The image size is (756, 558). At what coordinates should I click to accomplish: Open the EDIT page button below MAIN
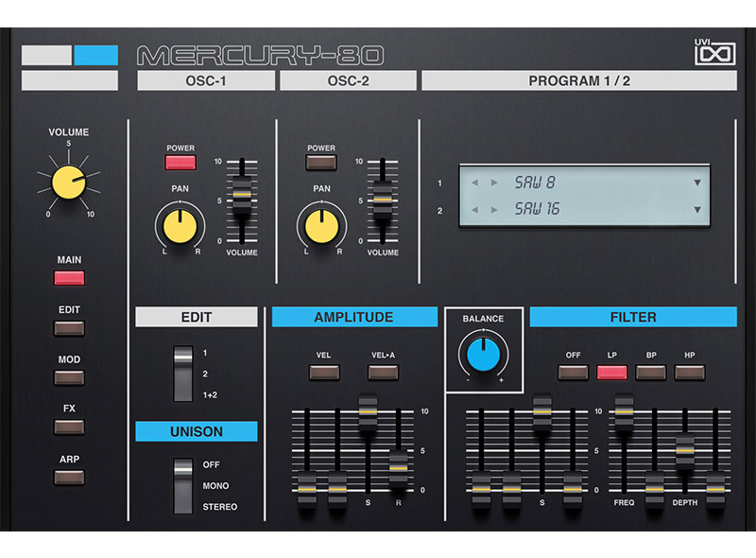69,328
